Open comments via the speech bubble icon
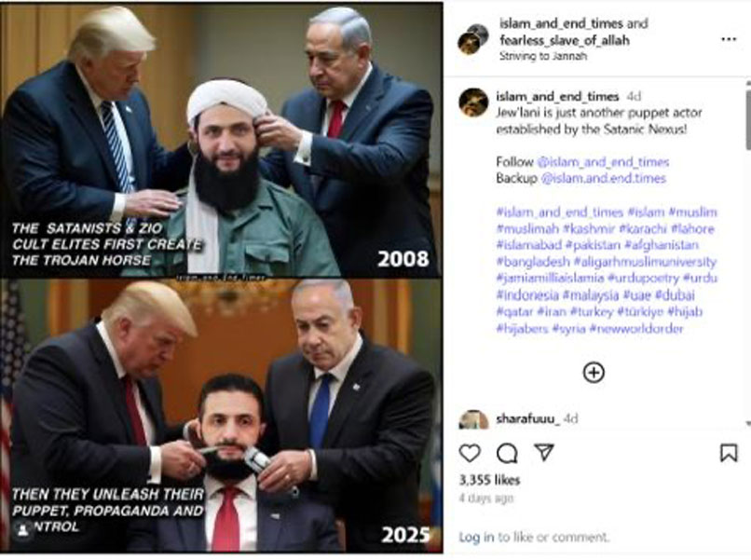Screen dimensions: 751x560 507,453
